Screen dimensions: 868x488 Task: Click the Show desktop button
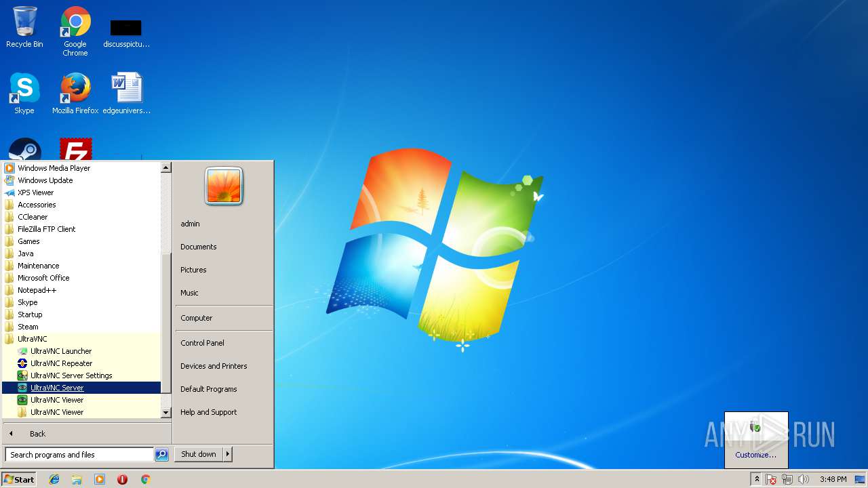[x=860, y=479]
